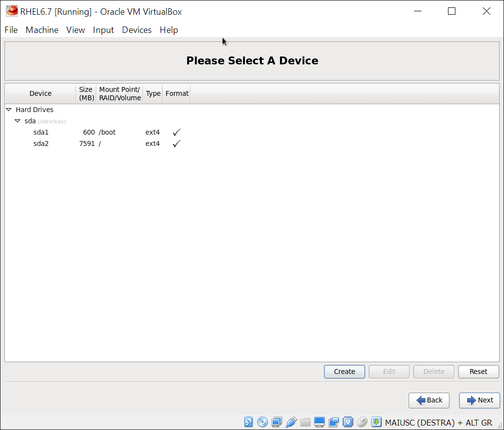
Task: Click the /boot mount point cell
Action: pos(107,132)
